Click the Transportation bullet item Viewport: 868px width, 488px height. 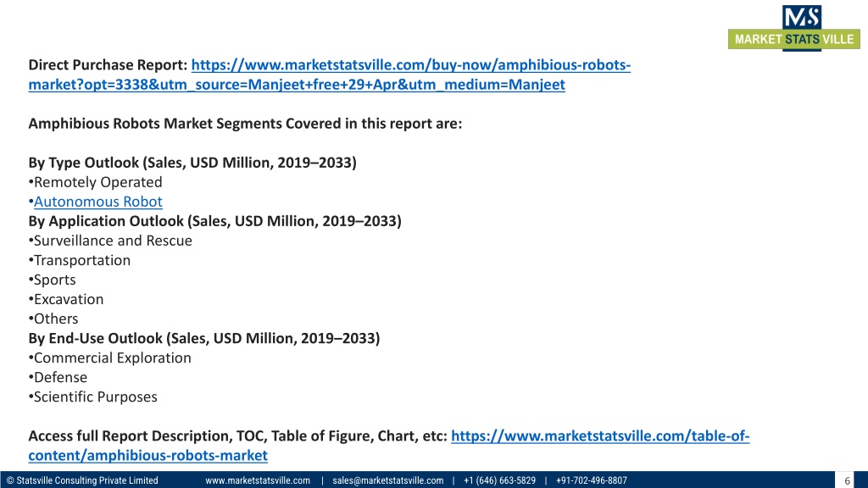(79, 260)
